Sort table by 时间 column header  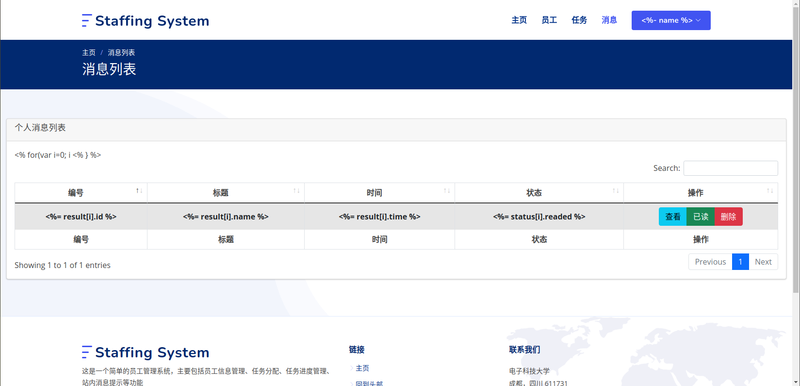coord(379,193)
